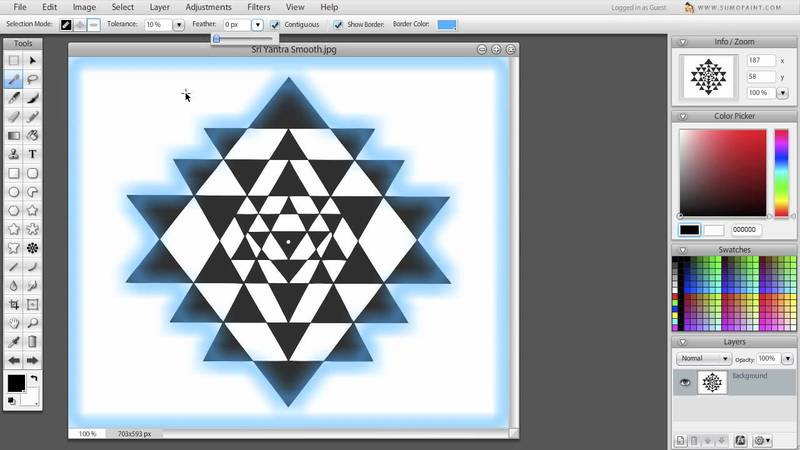Toggle the Contiguous checkbox
The height and width of the screenshot is (450, 800).
[275, 24]
